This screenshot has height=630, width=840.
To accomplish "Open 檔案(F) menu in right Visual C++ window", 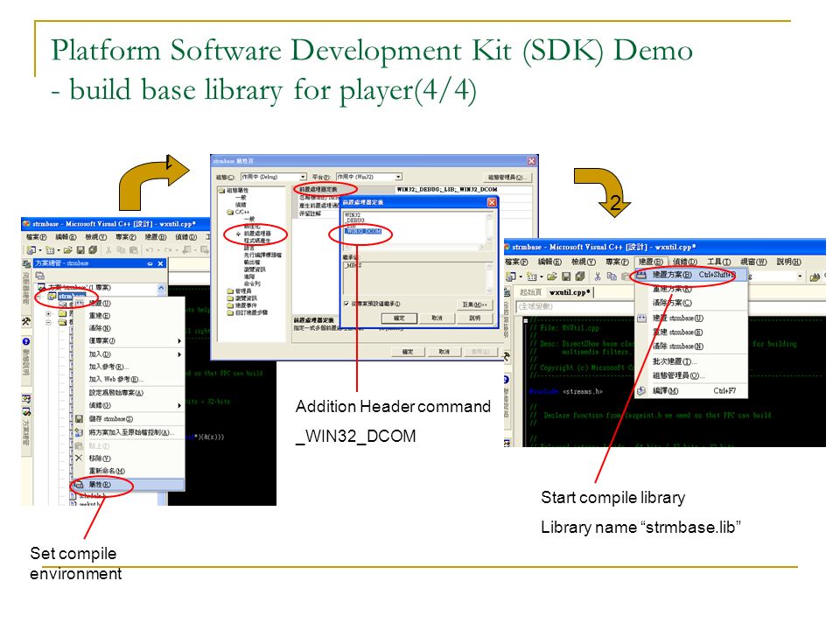I will (x=516, y=262).
